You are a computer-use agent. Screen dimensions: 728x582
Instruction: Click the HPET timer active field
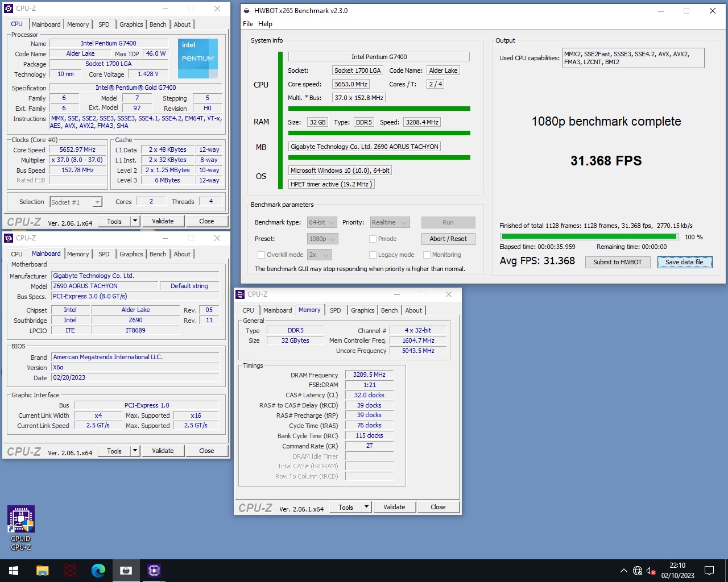(x=331, y=184)
